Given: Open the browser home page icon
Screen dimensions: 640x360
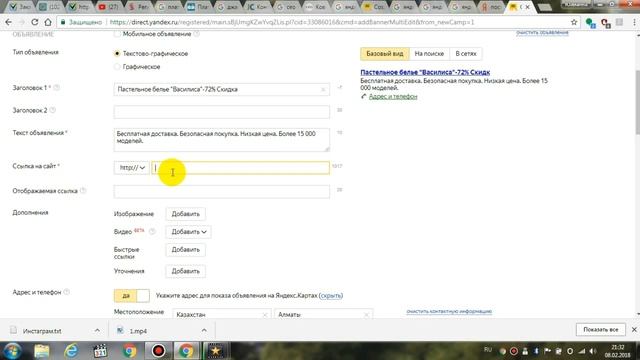Looking at the screenshot, I should (48, 22).
